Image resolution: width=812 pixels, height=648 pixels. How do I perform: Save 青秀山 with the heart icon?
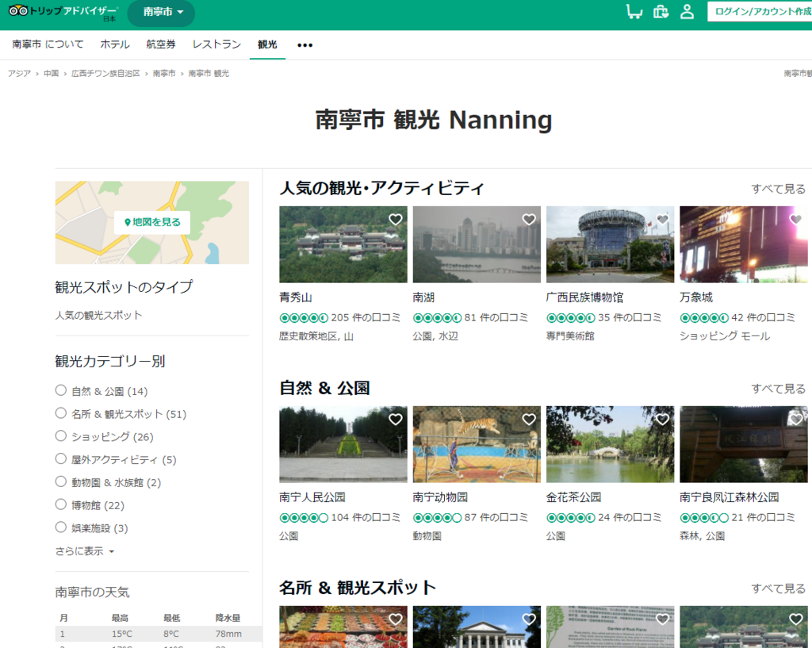[395, 219]
